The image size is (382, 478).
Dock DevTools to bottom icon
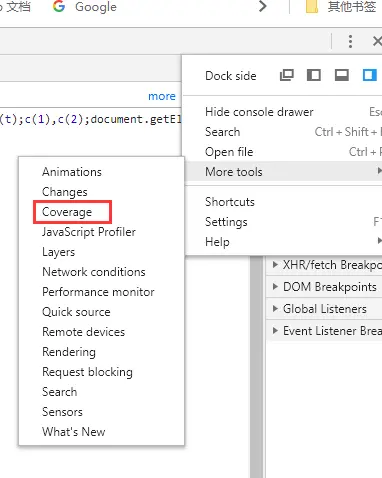(x=342, y=75)
